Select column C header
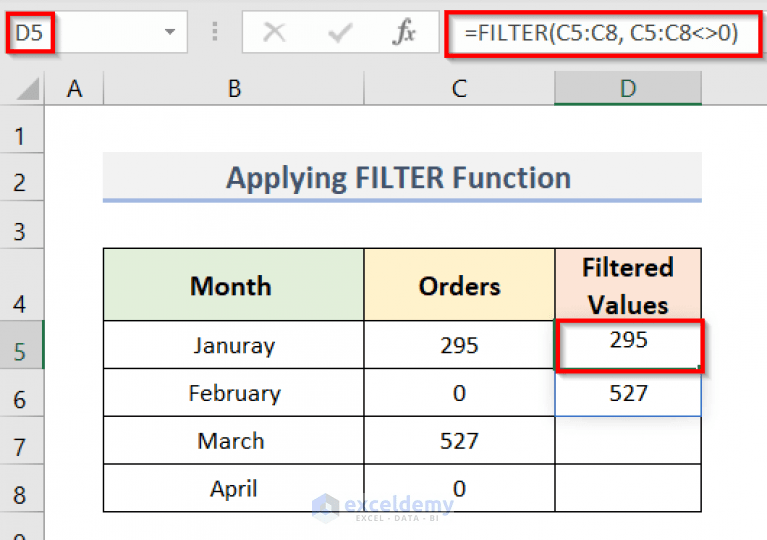 click(x=459, y=89)
